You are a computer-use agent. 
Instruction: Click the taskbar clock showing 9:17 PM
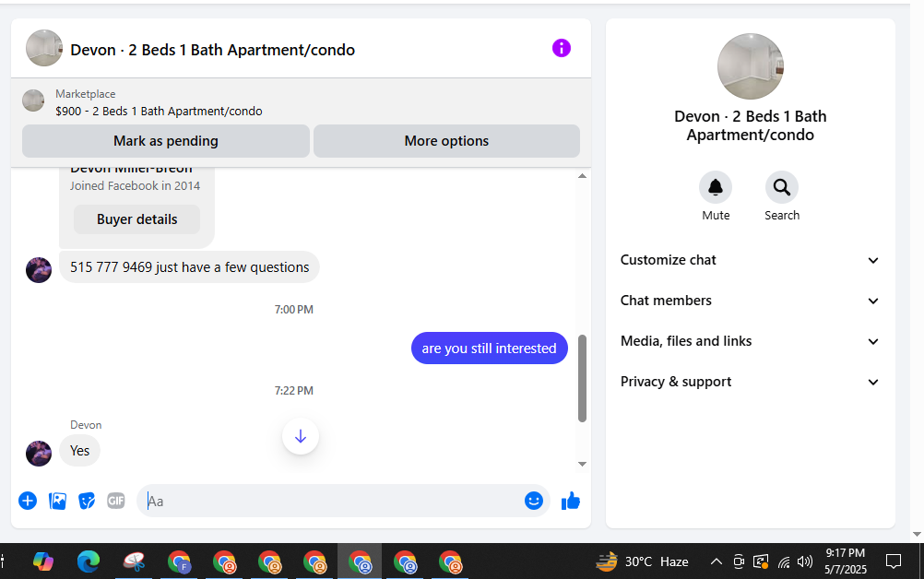point(845,561)
